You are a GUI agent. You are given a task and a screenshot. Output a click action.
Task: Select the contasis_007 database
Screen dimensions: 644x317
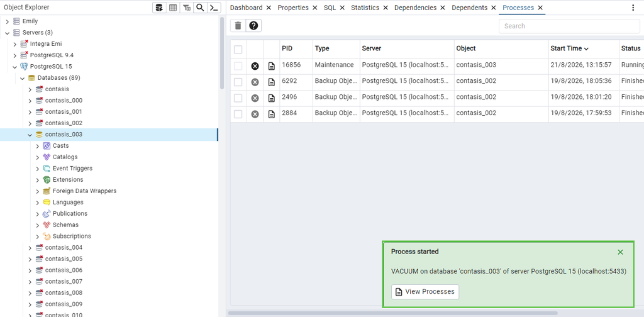pos(64,282)
